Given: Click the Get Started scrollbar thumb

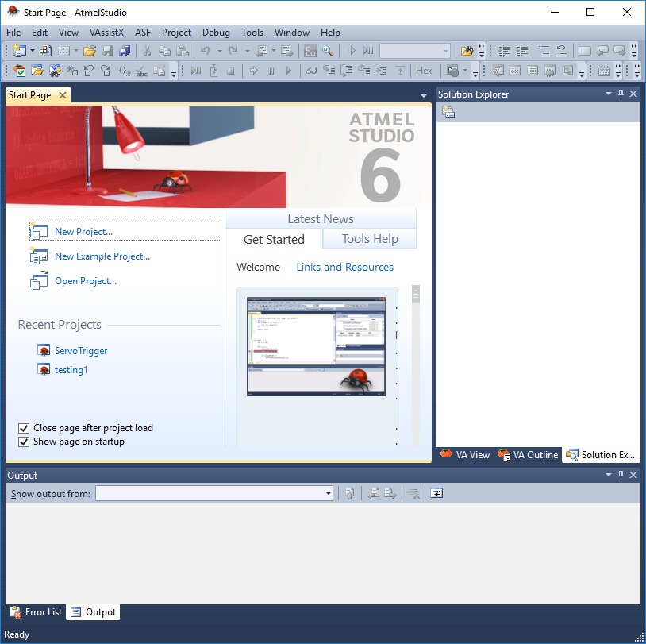Looking at the screenshot, I should (x=416, y=294).
